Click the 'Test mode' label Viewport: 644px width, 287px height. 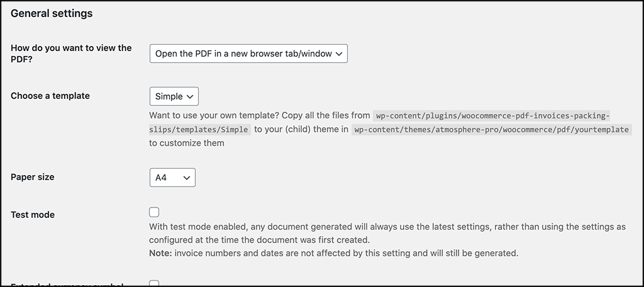point(33,215)
